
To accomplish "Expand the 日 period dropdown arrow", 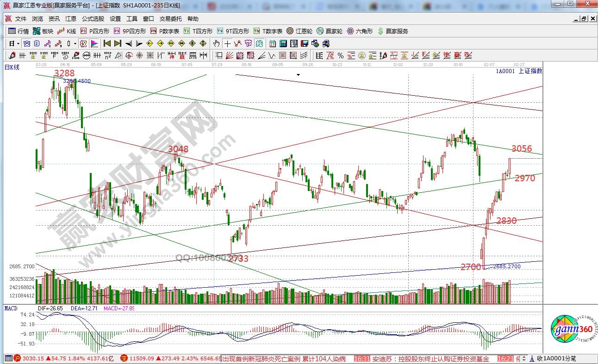I will coord(18,43).
